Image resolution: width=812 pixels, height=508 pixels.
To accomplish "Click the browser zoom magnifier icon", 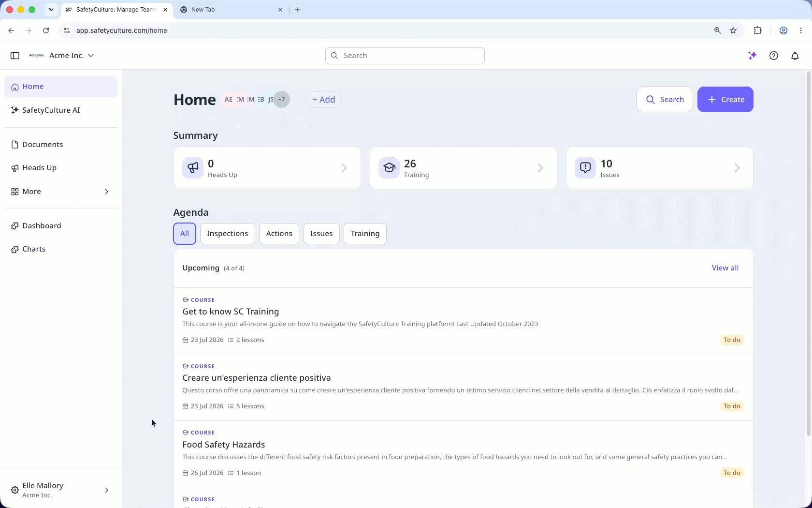I will tap(718, 30).
